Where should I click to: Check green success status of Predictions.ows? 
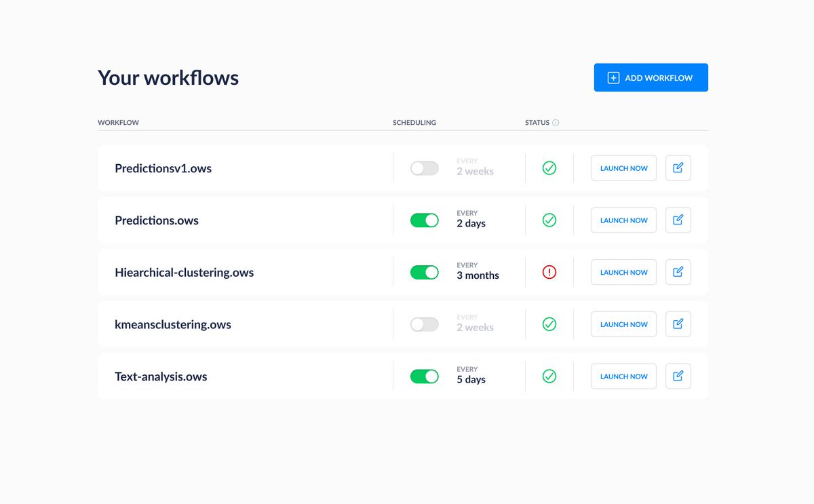[549, 220]
